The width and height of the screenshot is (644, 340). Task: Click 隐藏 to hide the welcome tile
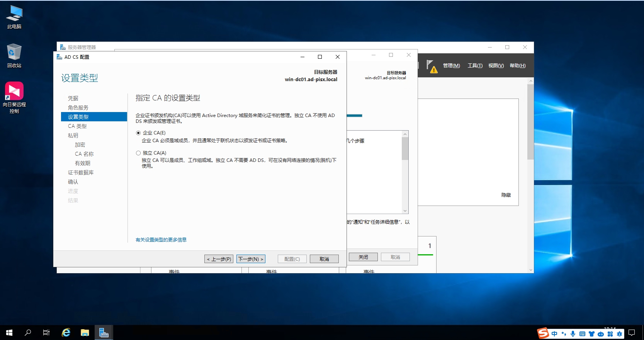coord(506,195)
